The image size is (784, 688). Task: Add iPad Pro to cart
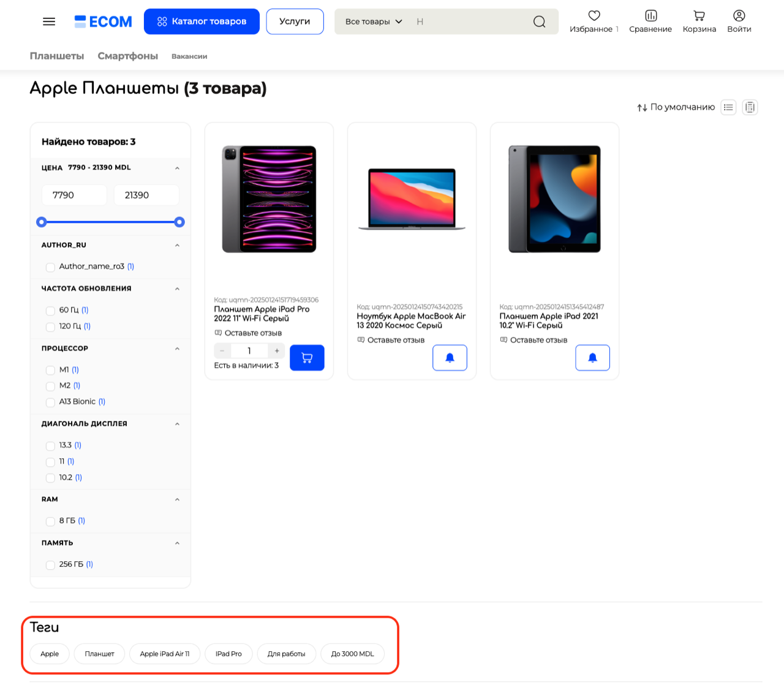click(x=307, y=358)
